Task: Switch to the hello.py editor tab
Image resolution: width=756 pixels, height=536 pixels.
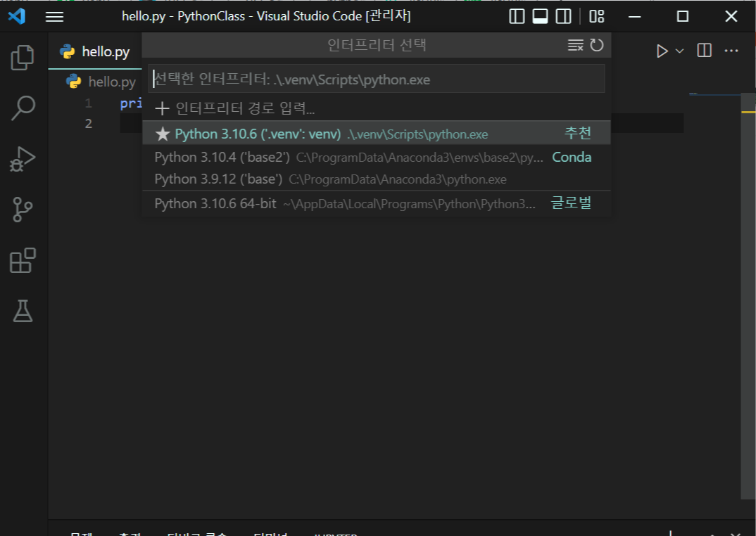Action: [95, 51]
